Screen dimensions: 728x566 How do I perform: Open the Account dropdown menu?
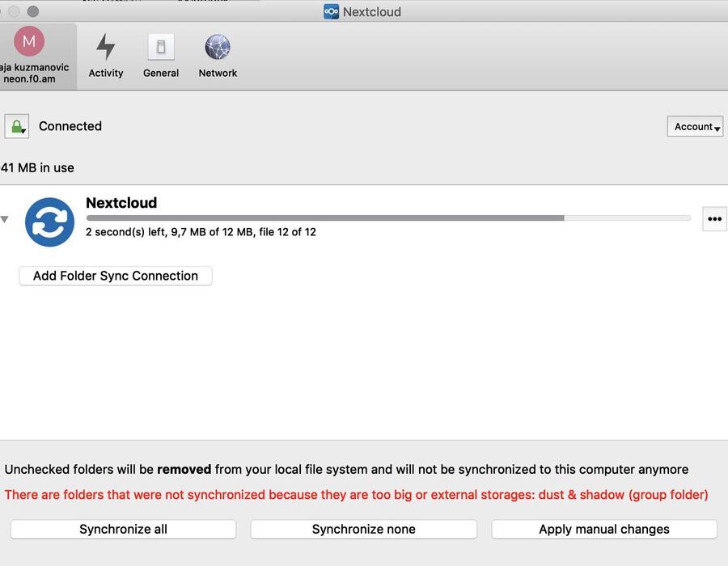(x=695, y=126)
